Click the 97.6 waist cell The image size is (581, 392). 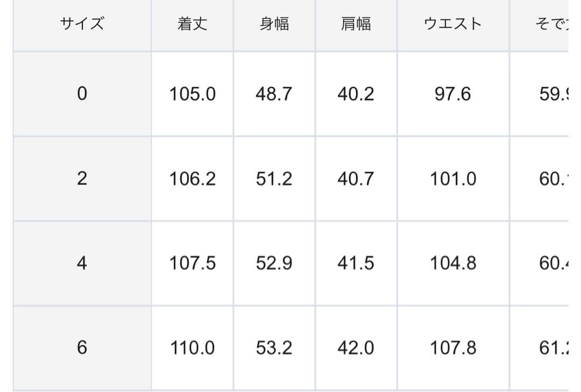452,94
